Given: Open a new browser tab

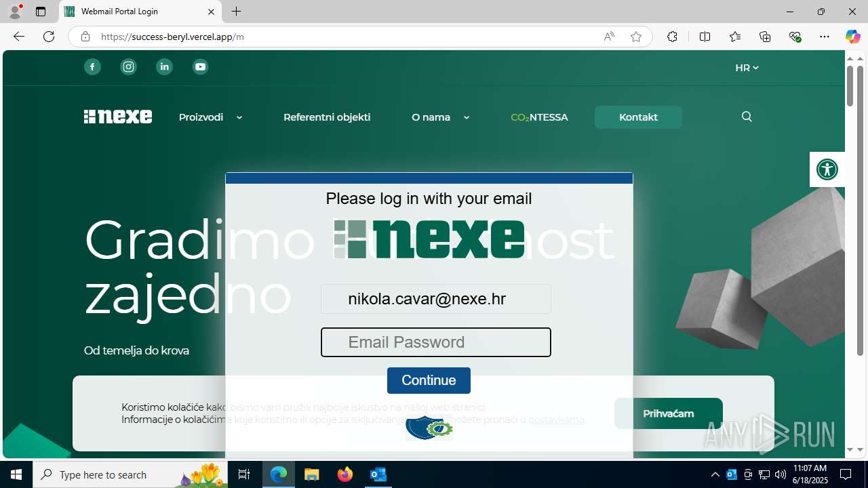Looking at the screenshot, I should [x=236, y=12].
